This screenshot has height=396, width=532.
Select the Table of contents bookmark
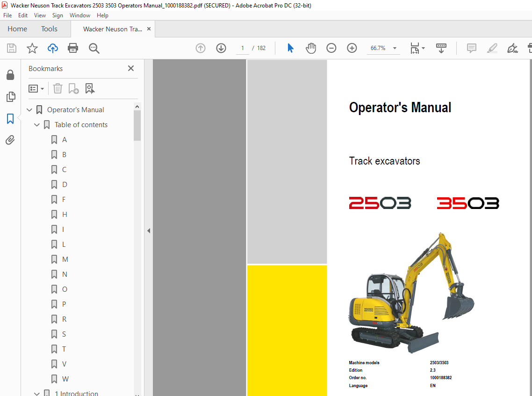[81, 125]
